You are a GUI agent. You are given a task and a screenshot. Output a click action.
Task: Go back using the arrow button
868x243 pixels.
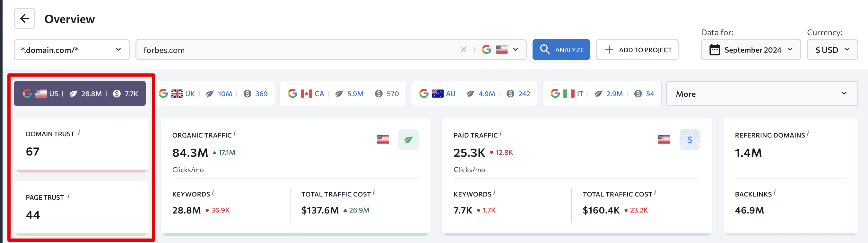(x=24, y=19)
